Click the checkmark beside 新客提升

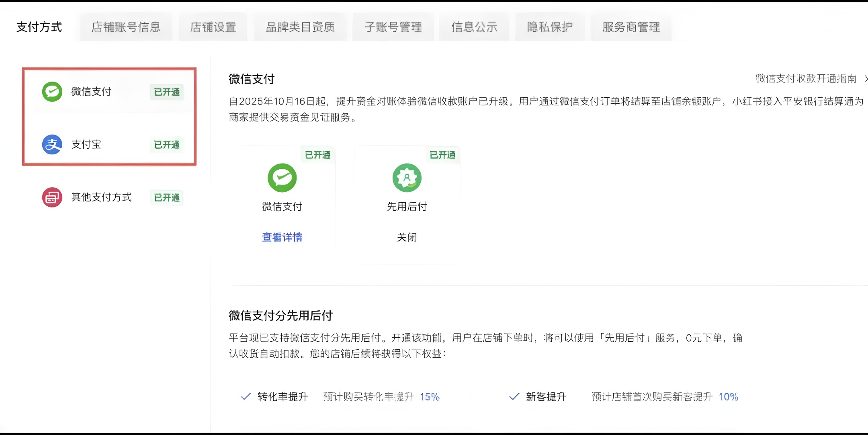tap(514, 397)
